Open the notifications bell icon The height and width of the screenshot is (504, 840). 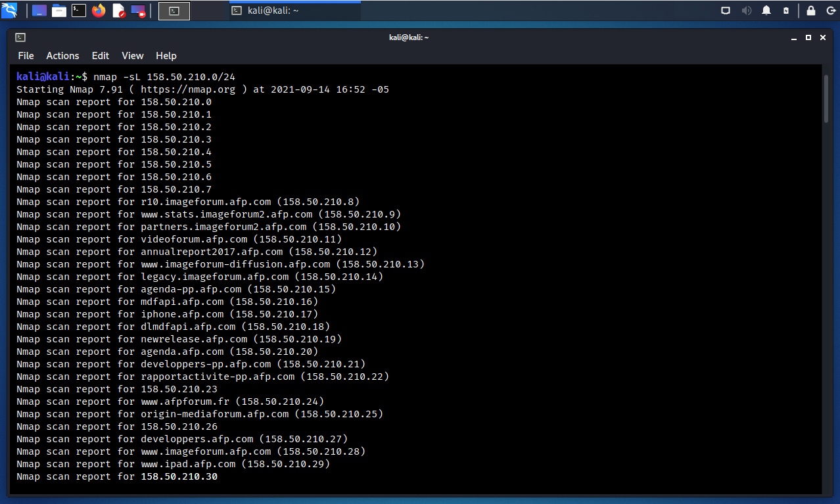(766, 11)
